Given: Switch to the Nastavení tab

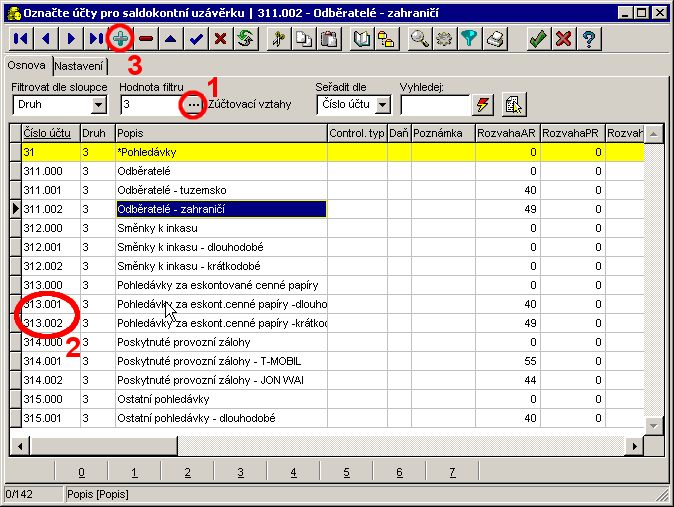Looking at the screenshot, I should [x=79, y=65].
